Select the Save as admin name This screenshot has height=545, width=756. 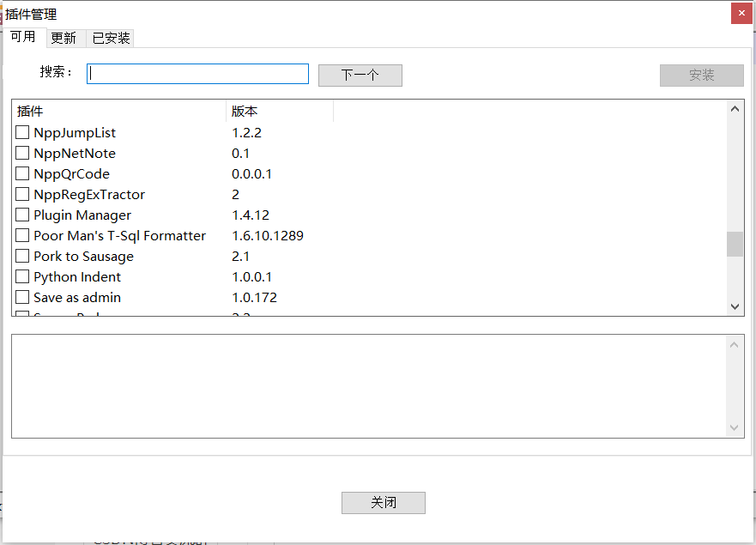[x=77, y=298]
